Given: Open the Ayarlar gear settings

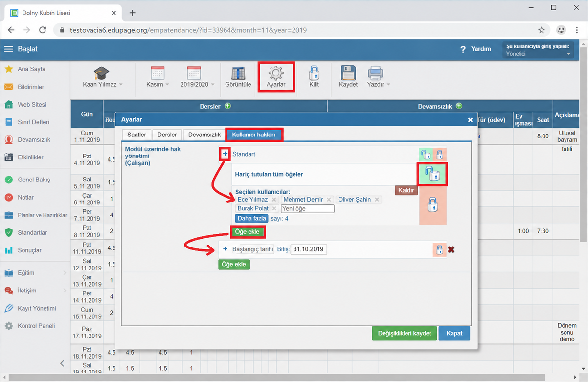Looking at the screenshot, I should tap(276, 77).
